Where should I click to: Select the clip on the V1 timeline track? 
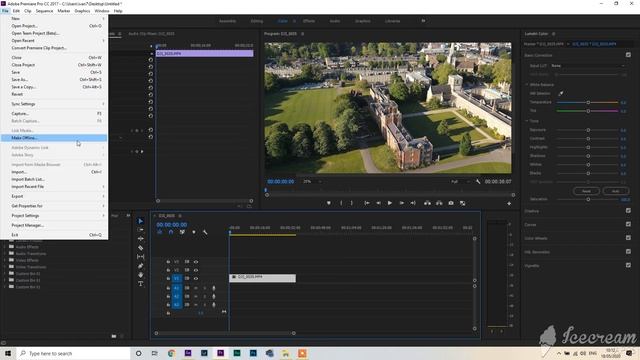[262, 278]
